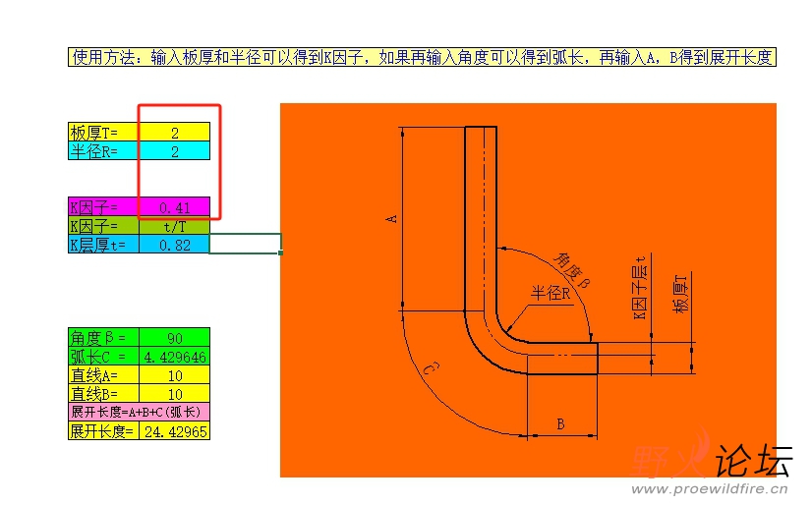
Task: Click the arc C label in diagram
Action: 431,368
